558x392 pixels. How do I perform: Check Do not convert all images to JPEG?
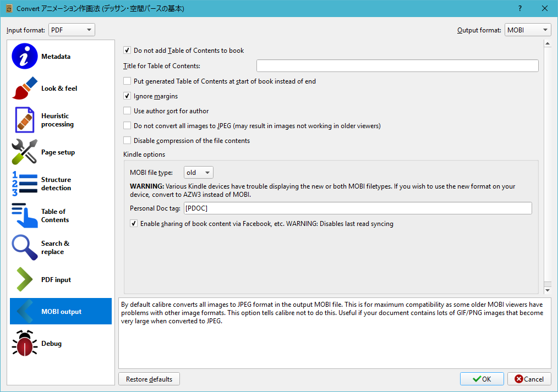pos(127,125)
